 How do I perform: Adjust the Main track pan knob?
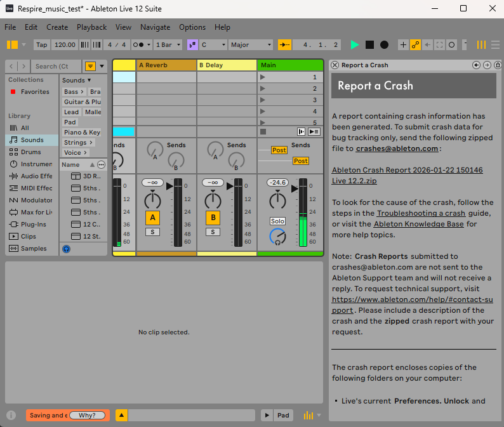pyautogui.click(x=277, y=200)
